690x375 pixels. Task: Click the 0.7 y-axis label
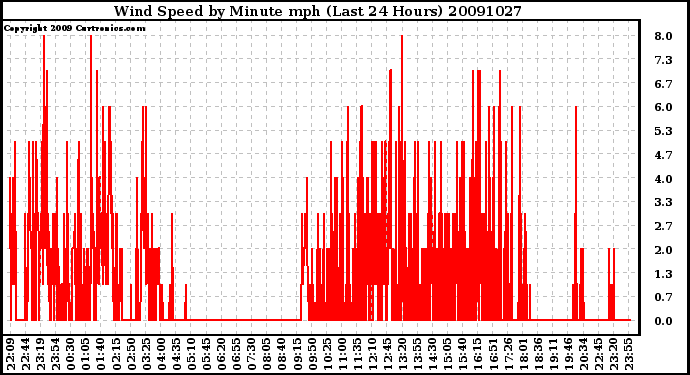(x=663, y=298)
